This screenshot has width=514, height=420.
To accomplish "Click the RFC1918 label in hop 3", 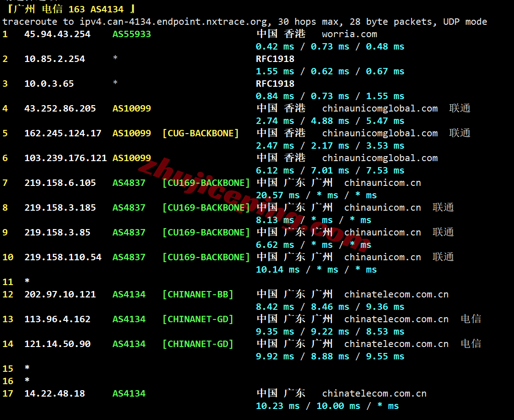I will pos(275,84).
